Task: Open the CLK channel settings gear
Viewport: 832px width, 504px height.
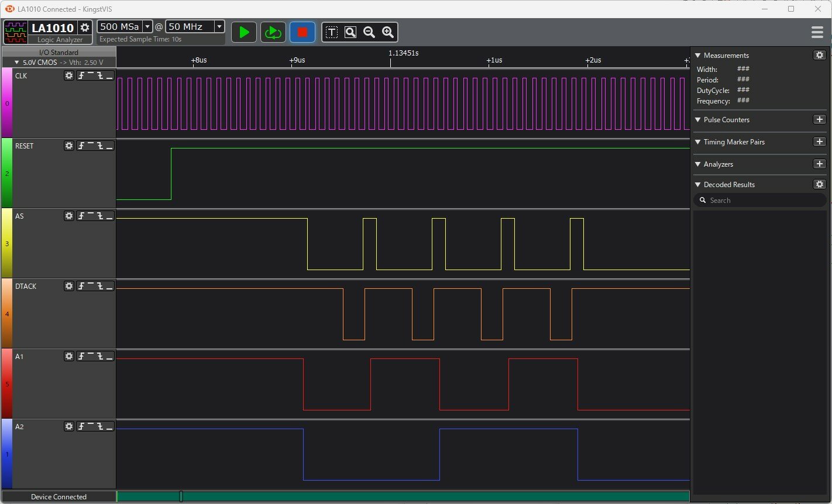Action: coord(69,75)
